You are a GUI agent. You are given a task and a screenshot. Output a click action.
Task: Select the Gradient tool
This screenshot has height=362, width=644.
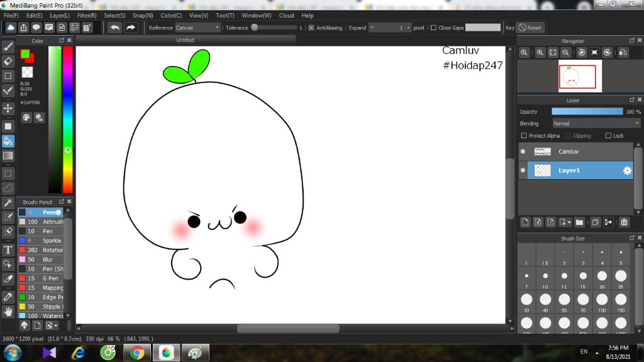coord(8,156)
